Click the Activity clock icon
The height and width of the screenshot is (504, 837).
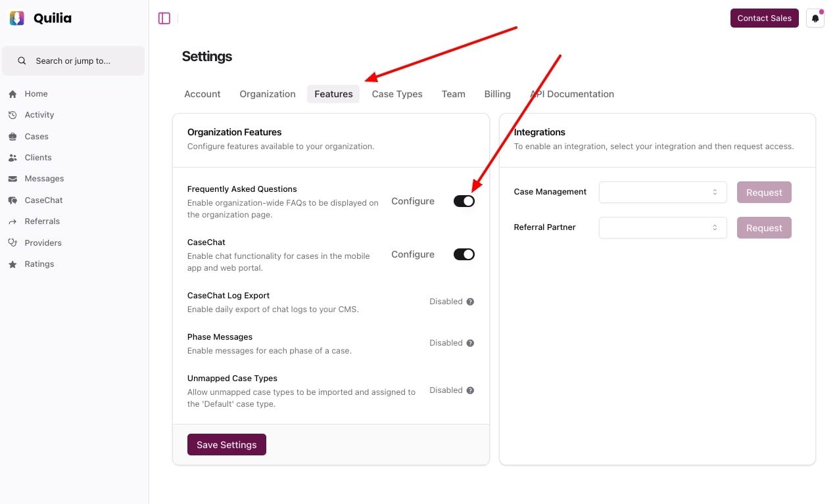(12, 115)
